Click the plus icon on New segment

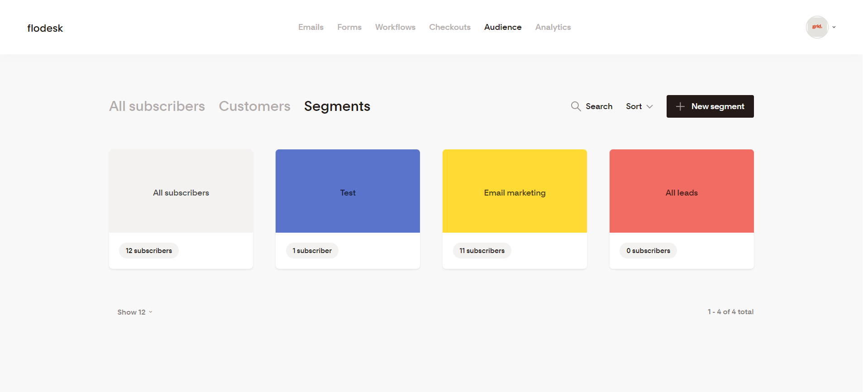pyautogui.click(x=680, y=106)
